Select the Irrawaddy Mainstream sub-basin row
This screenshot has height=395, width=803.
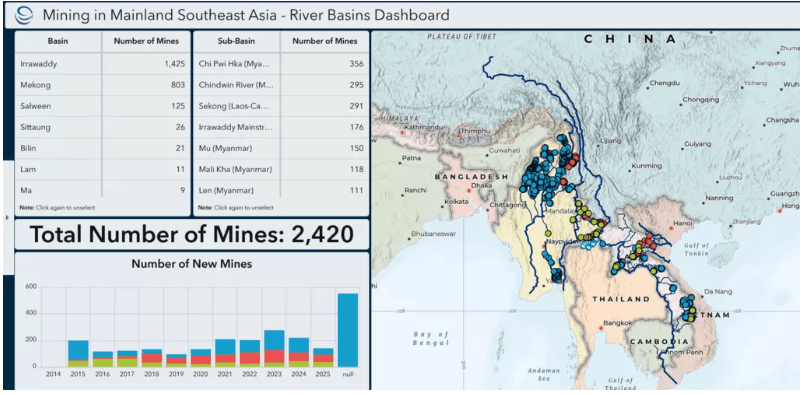coord(281,127)
